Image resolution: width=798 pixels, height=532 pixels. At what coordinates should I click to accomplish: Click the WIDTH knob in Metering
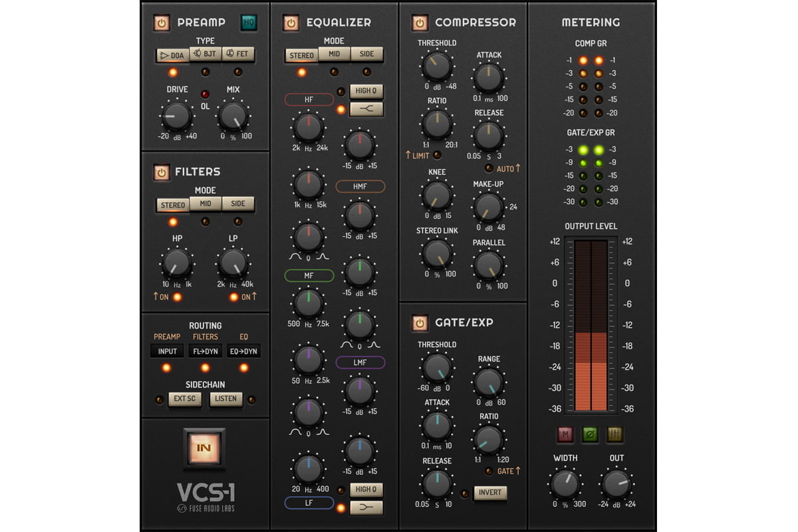coord(565,483)
